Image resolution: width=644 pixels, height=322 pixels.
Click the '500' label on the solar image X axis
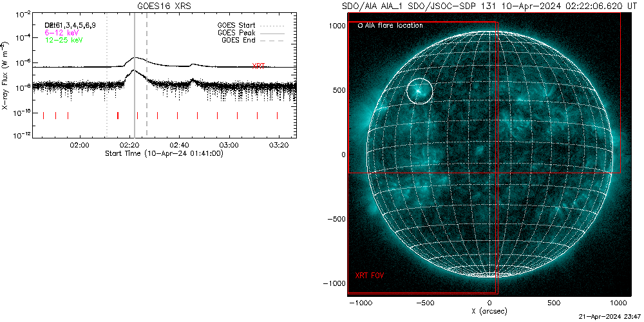pyautogui.click(x=554, y=303)
